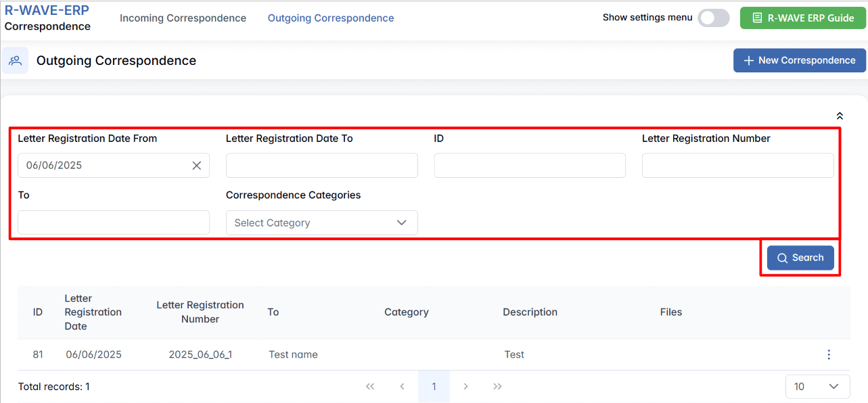This screenshot has width=868, height=403.
Task: Clear the Letter Registration Date From value
Action: (196, 166)
